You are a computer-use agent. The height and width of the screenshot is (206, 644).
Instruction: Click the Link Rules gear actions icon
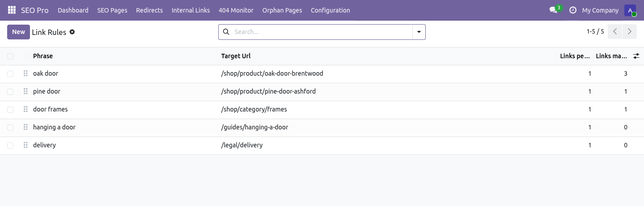coord(72,32)
